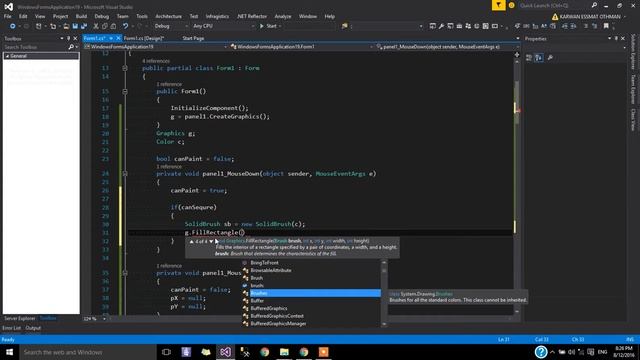Image resolution: width=640 pixels, height=360 pixels.
Task: Open Task View on Windows taskbar
Action: (166, 352)
